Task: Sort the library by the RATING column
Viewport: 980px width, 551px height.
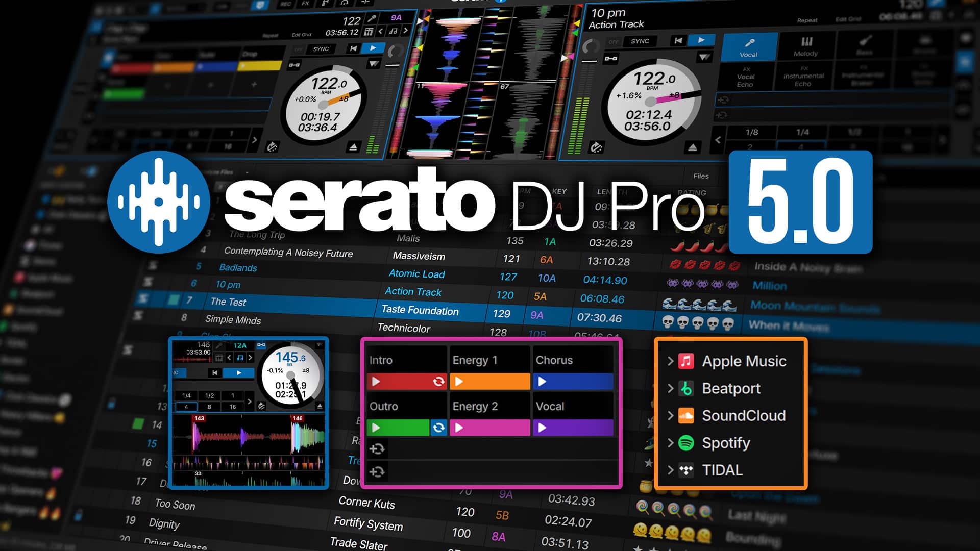Action: (x=692, y=193)
